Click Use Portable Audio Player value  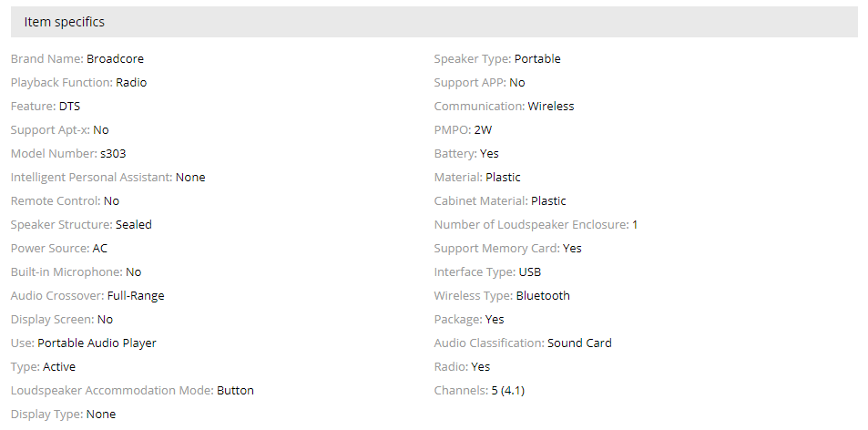[x=97, y=343]
